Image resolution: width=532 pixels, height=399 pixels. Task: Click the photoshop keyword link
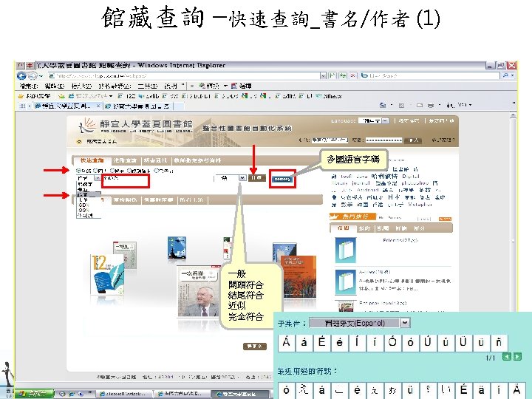click(x=415, y=183)
